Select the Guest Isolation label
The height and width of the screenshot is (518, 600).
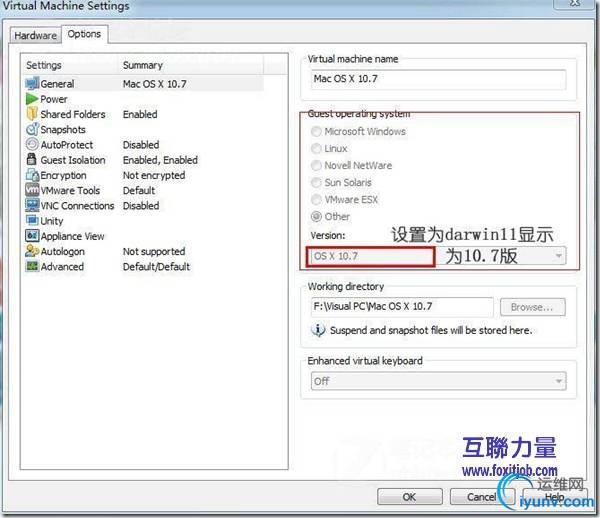[73, 160]
